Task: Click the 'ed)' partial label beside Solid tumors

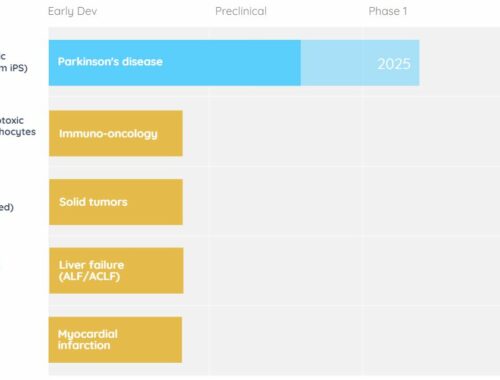Action: coord(7,207)
